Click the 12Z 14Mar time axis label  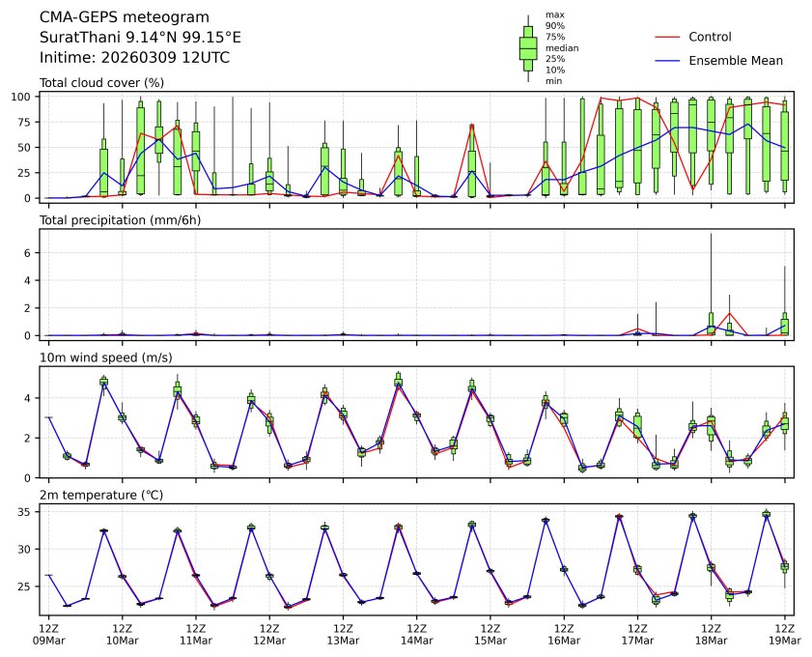tap(416, 634)
